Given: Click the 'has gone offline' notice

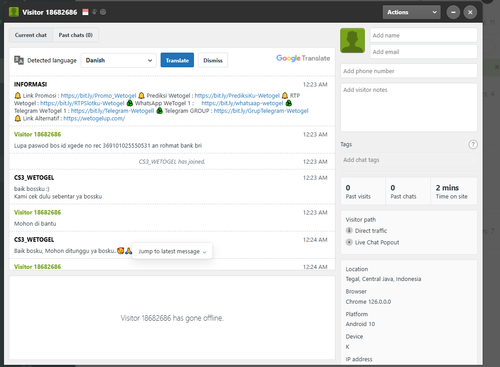Looking at the screenshot, I should (172, 318).
